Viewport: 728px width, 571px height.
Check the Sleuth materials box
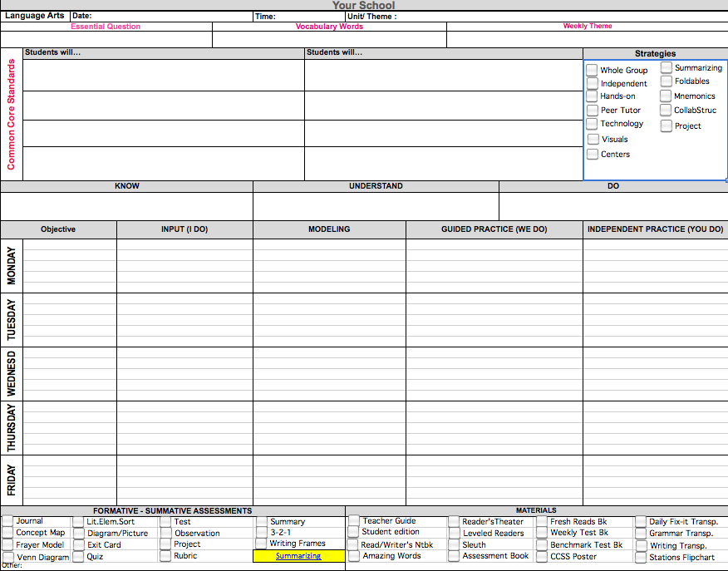point(454,544)
